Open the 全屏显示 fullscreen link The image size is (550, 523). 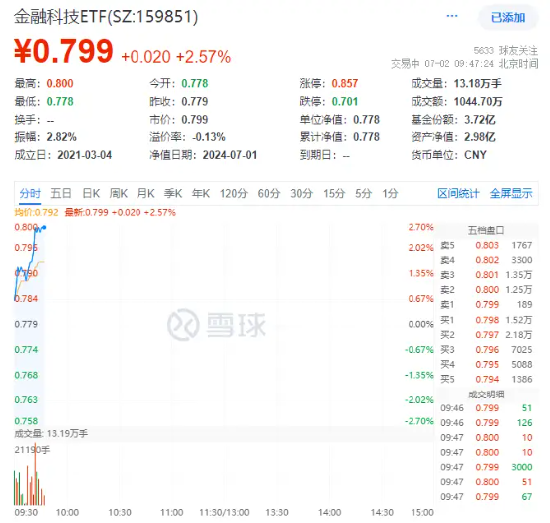tap(511, 193)
